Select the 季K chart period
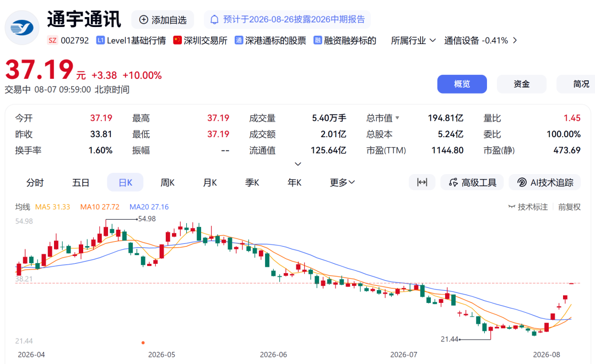The image size is (595, 364). (x=252, y=183)
